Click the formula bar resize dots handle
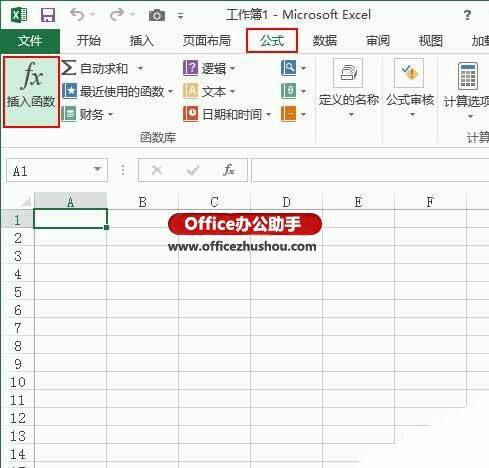 (x=123, y=170)
